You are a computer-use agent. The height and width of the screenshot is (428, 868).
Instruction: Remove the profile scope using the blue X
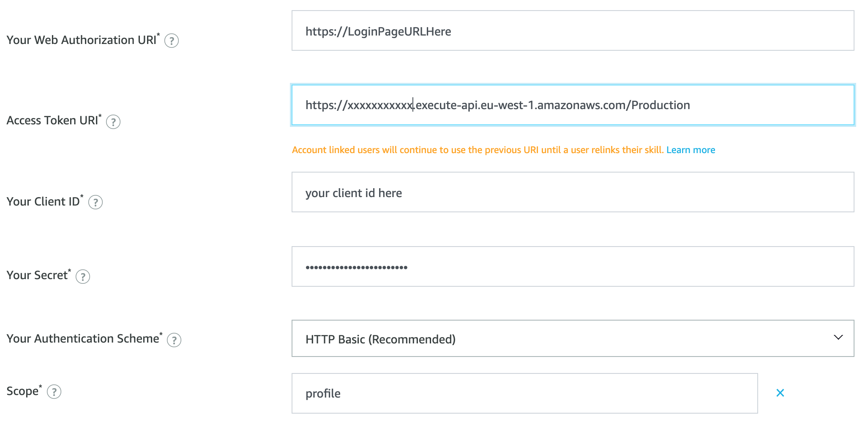click(x=780, y=393)
